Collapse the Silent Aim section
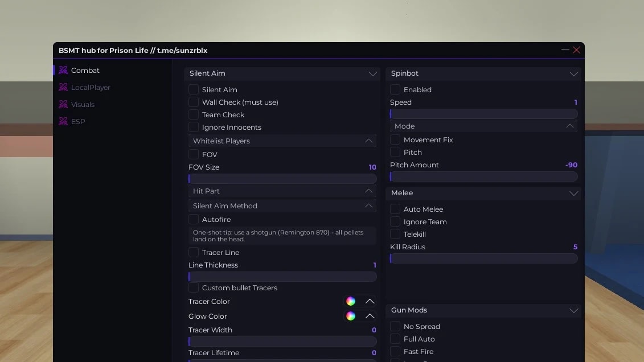The height and width of the screenshot is (362, 644). (372, 73)
